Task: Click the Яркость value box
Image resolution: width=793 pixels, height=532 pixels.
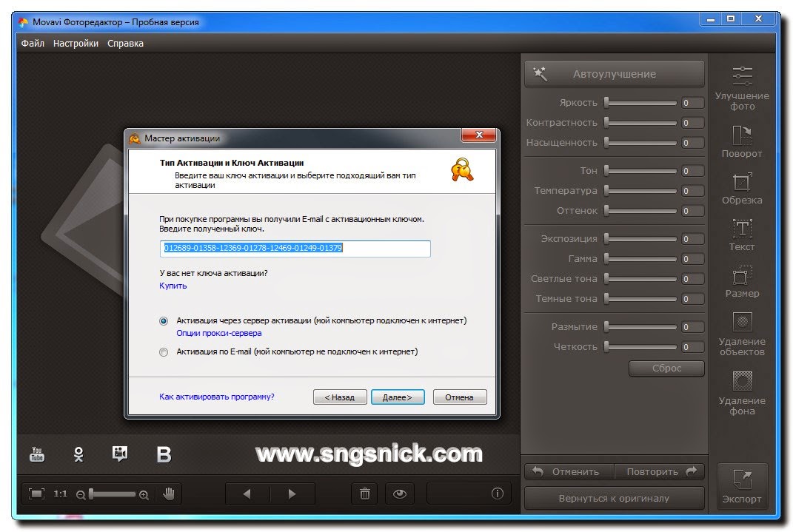Action: pyautogui.click(x=692, y=103)
